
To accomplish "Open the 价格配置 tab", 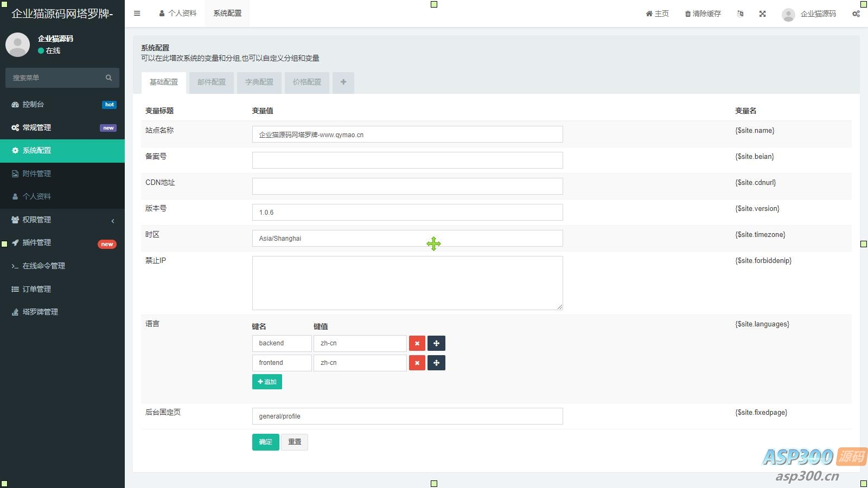I will pos(307,82).
